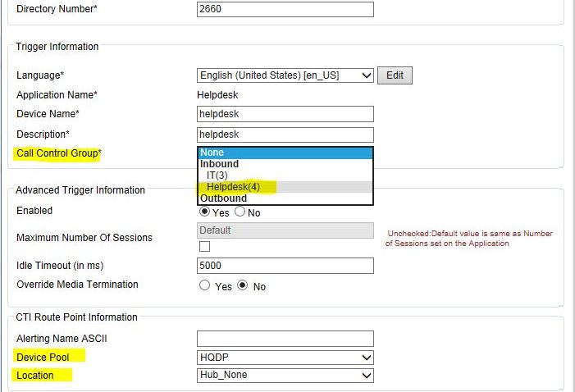The image size is (575, 392).
Task: Select No radio button for Enabled
Action: 240,212
